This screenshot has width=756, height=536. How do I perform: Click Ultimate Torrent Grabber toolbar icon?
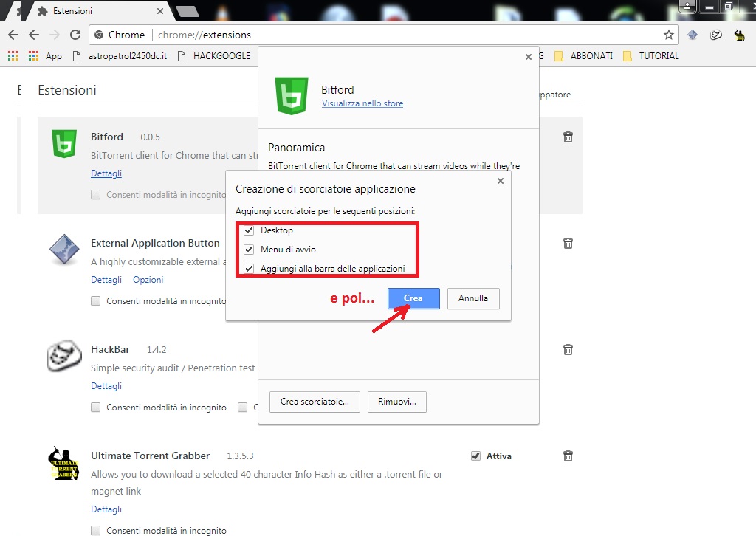coord(739,35)
